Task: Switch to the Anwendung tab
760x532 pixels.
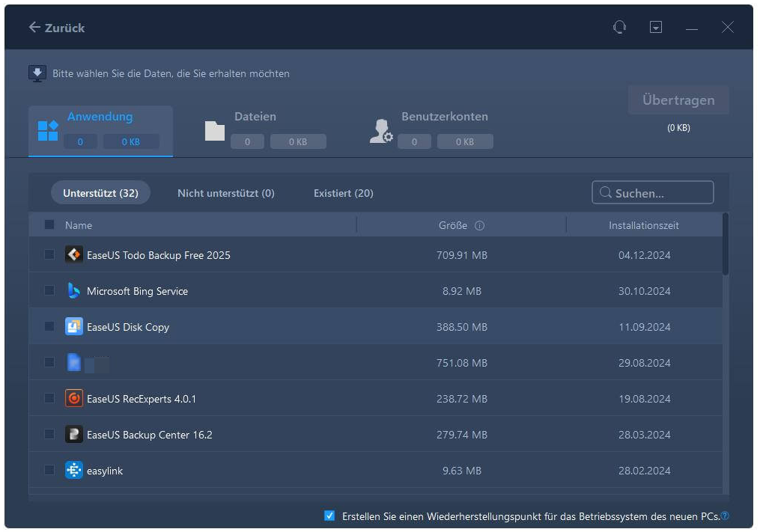Action: 101,131
